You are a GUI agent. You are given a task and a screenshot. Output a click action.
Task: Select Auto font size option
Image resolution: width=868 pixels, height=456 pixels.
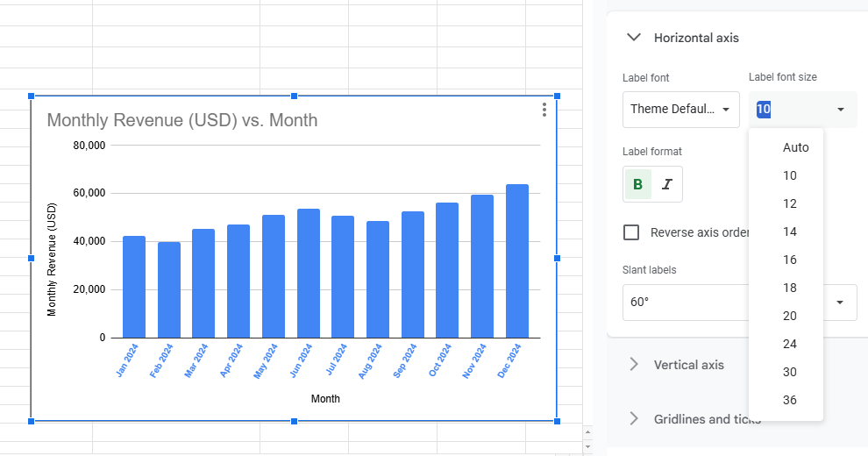click(x=795, y=147)
